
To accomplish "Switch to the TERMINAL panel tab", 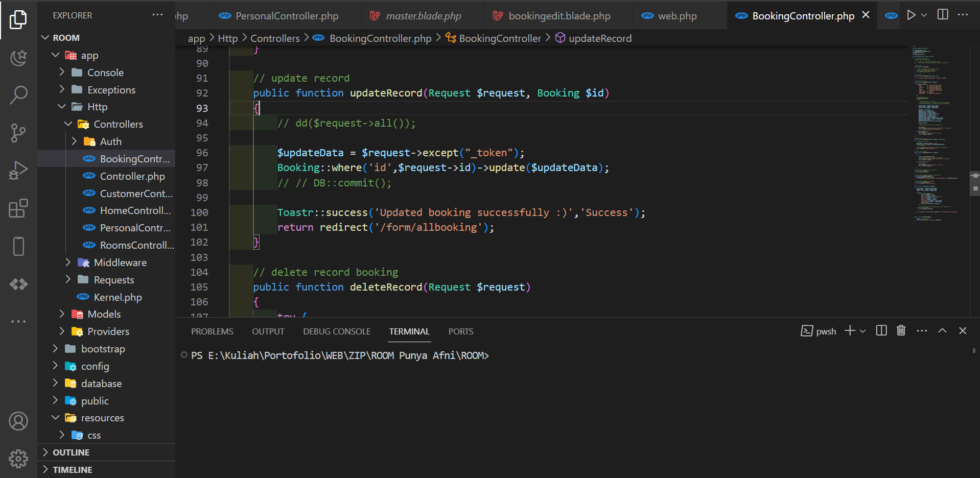I will [x=409, y=331].
